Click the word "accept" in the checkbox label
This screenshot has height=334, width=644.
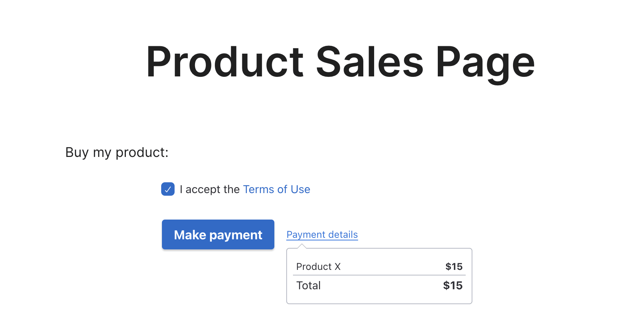[x=203, y=190]
